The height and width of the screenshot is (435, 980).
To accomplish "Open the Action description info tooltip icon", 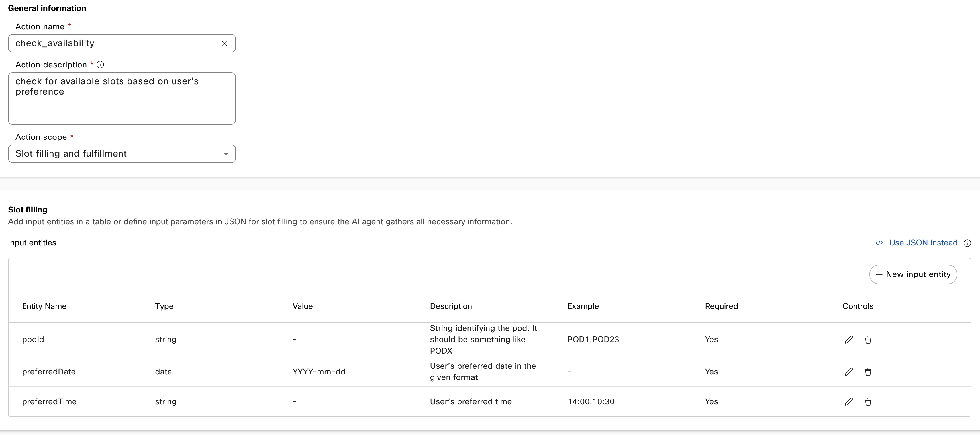I will [100, 65].
